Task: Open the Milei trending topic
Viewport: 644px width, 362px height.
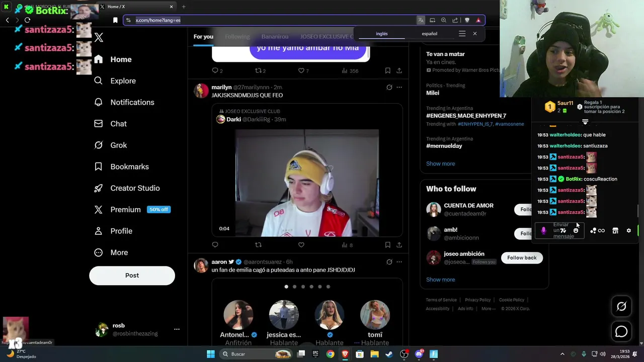Action: point(433,93)
